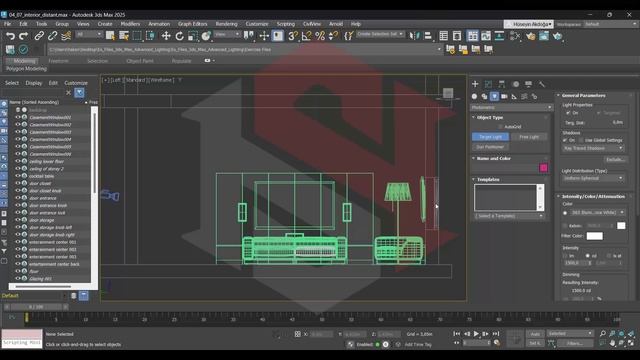Open Create Selection Set dropdown
The width and height of the screenshot is (640, 360).
tap(380, 34)
